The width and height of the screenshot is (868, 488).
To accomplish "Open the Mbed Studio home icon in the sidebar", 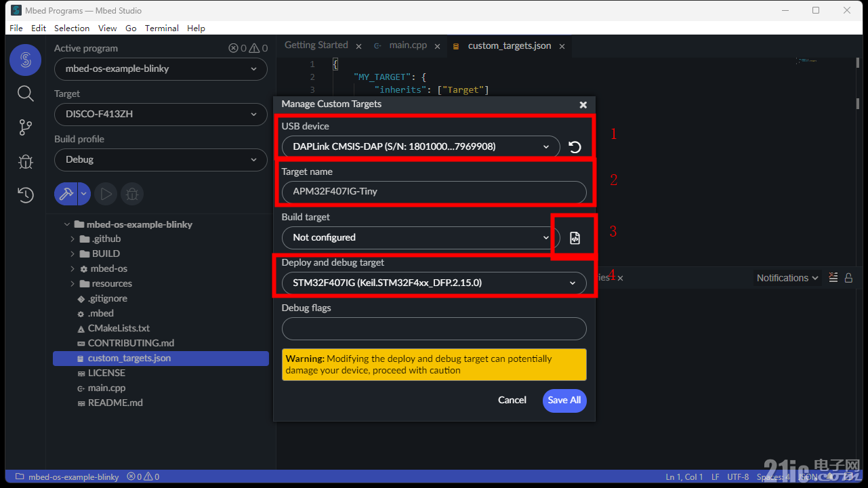I will point(25,60).
